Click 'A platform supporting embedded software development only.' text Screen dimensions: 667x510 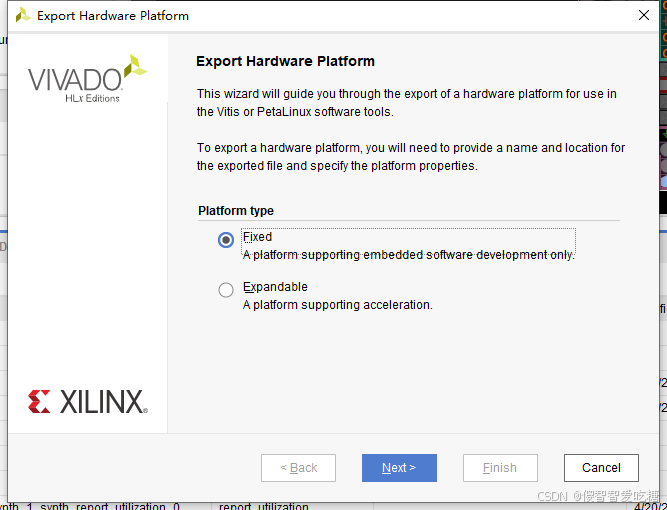[x=409, y=255]
